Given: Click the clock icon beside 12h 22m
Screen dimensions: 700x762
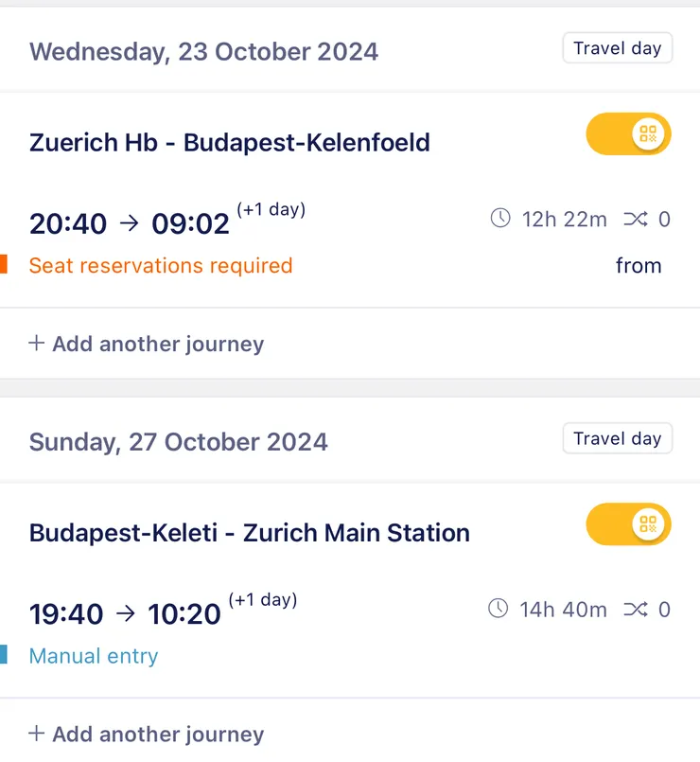Looking at the screenshot, I should point(500,220).
